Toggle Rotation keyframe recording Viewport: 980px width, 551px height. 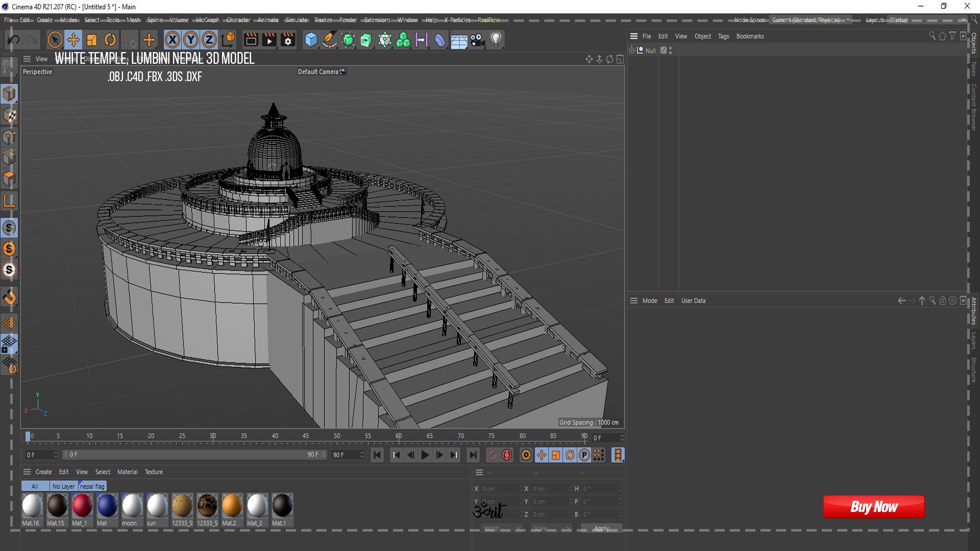[x=570, y=455]
